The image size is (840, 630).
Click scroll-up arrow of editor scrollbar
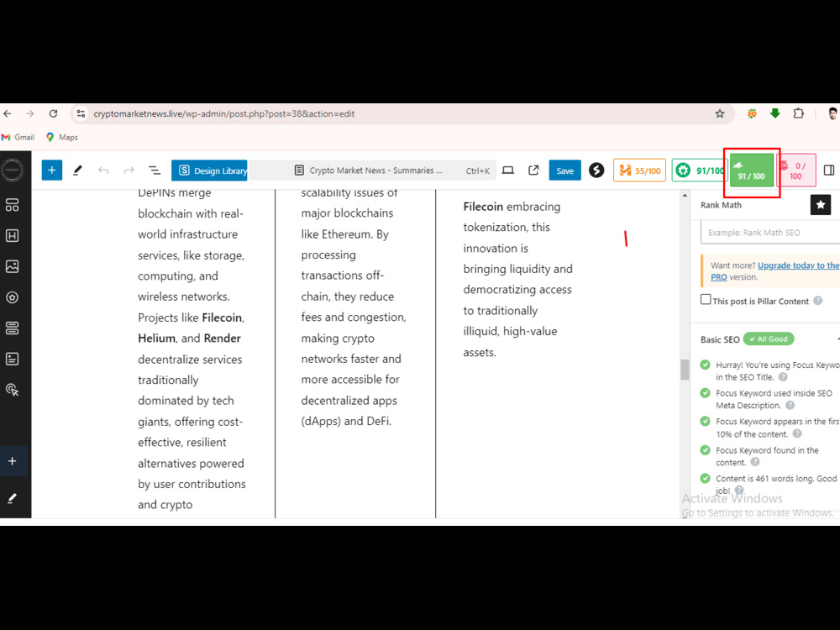685,195
